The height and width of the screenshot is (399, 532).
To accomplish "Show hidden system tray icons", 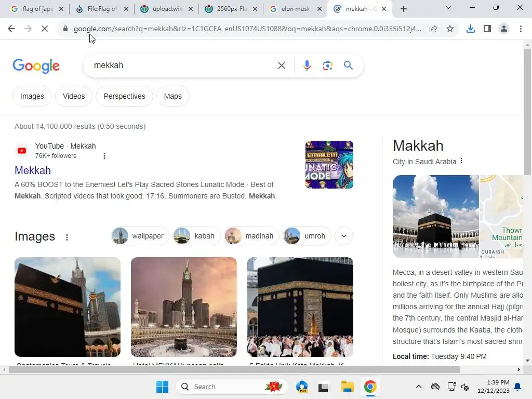I will 419,387.
